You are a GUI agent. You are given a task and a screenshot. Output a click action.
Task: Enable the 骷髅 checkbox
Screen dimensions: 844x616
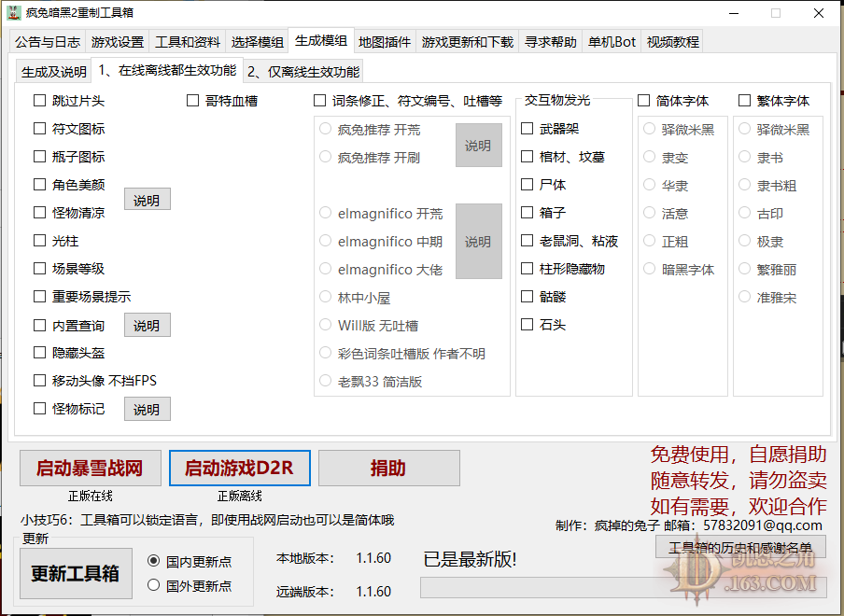click(x=527, y=297)
